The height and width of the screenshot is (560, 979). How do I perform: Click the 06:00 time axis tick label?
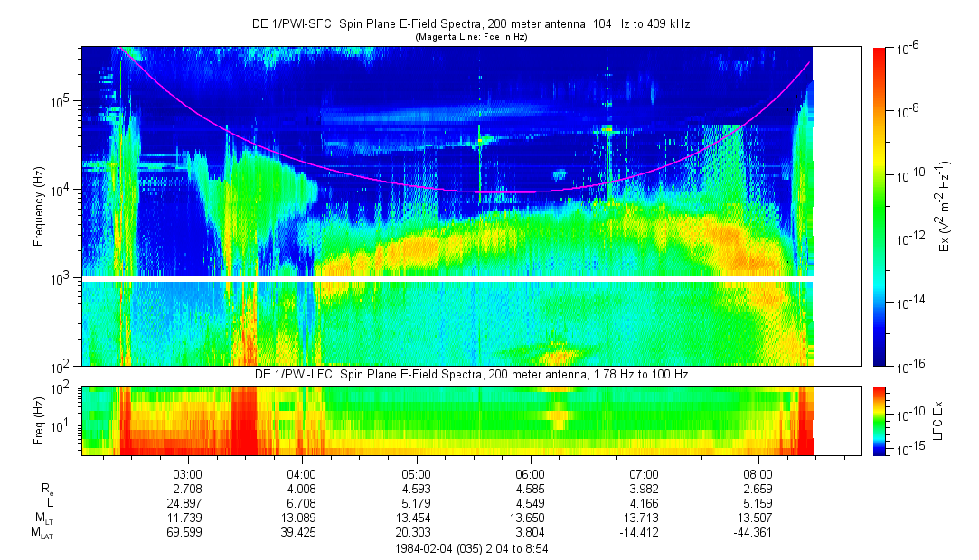click(530, 473)
